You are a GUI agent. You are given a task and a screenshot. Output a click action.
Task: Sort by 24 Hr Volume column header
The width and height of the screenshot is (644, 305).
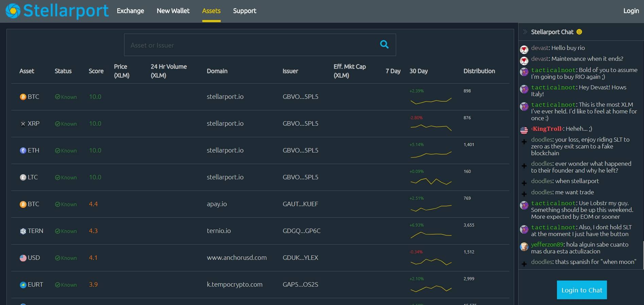pos(169,71)
